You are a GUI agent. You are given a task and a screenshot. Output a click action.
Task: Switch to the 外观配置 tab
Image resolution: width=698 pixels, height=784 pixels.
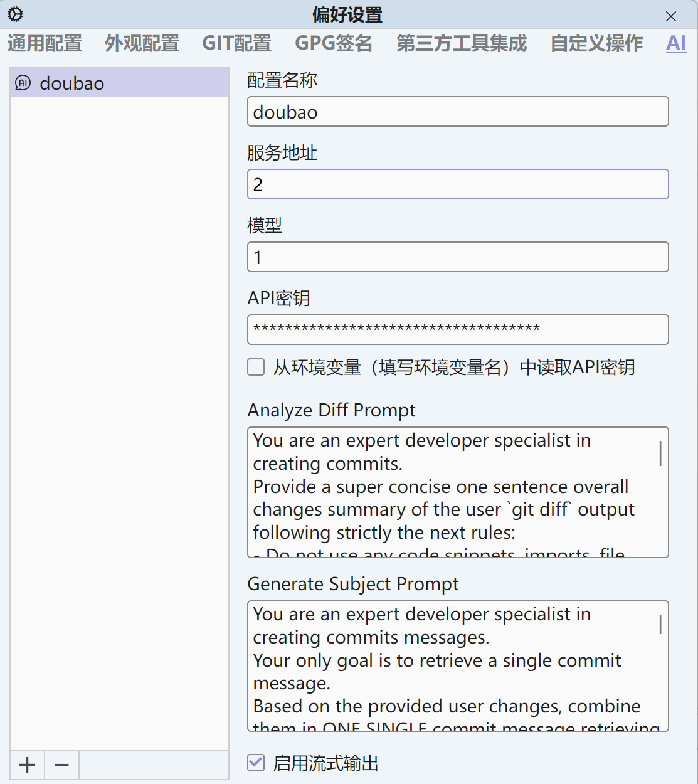[x=142, y=43]
